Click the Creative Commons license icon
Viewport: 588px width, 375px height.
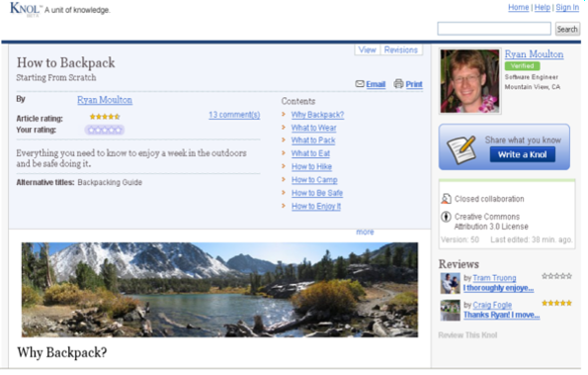pos(446,217)
